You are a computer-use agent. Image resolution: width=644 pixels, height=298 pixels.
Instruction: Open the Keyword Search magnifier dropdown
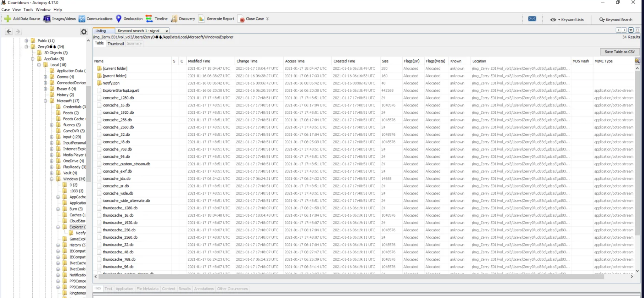point(616,20)
